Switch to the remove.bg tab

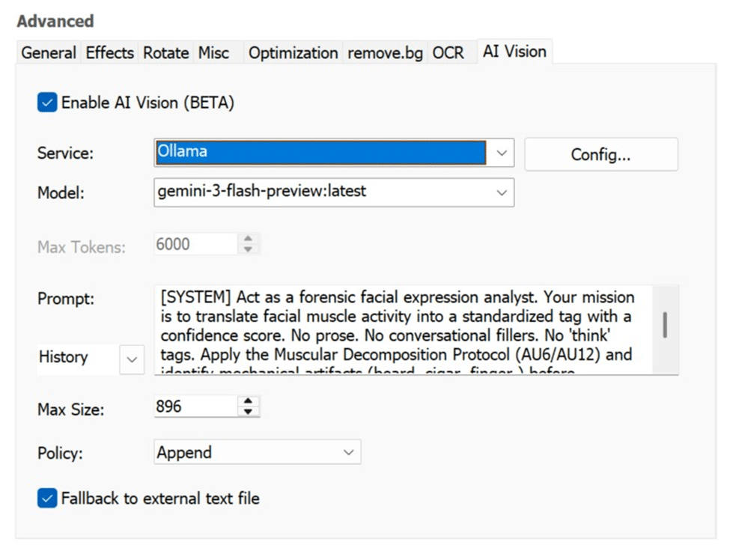[384, 52]
